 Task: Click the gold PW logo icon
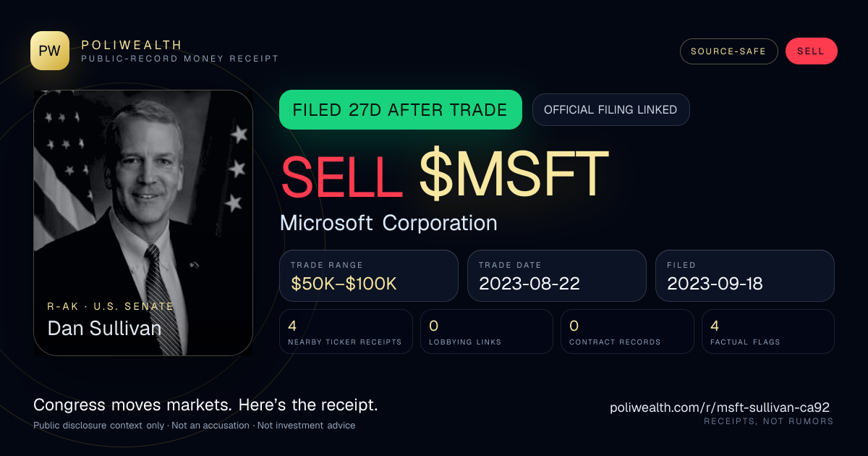[50, 51]
